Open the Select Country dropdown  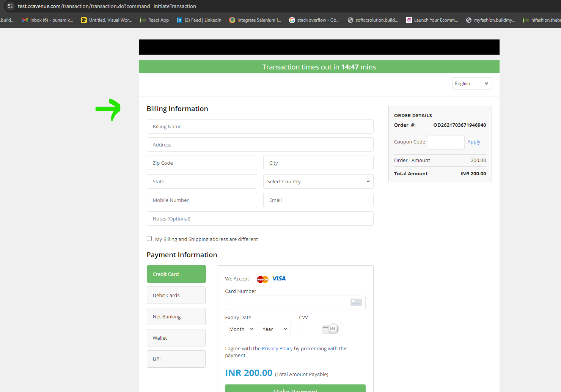(x=318, y=181)
